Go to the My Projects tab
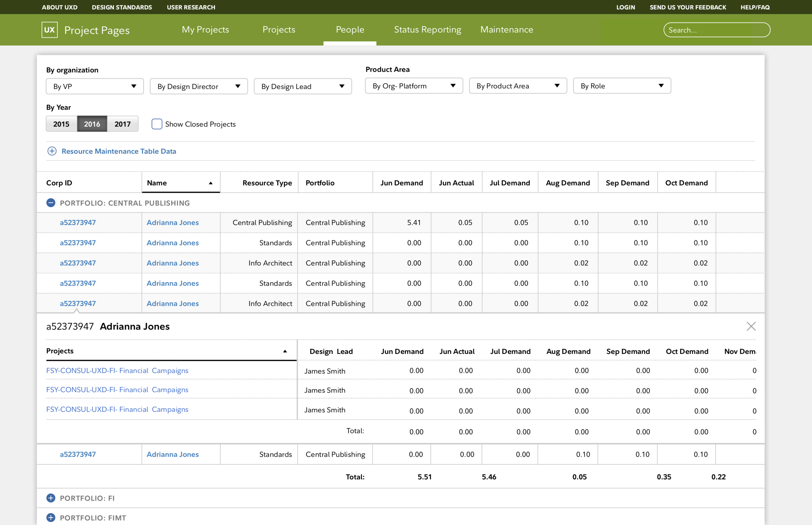The height and width of the screenshot is (525, 812). 205,30
